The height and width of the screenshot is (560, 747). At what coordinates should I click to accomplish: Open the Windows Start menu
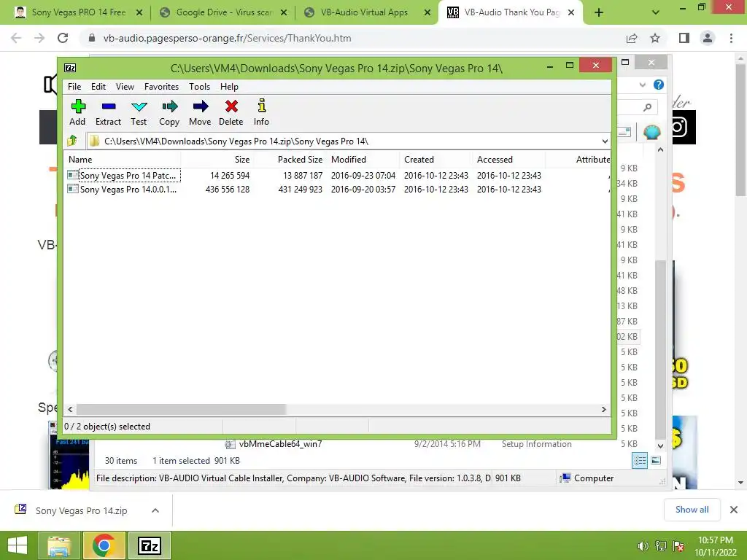[18, 545]
